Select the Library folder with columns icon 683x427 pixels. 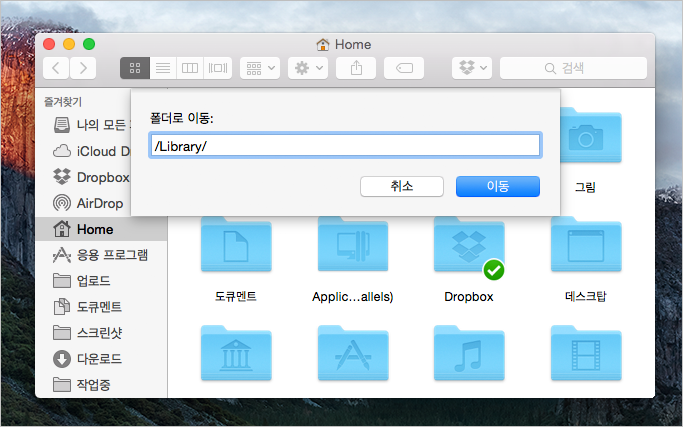click(236, 353)
